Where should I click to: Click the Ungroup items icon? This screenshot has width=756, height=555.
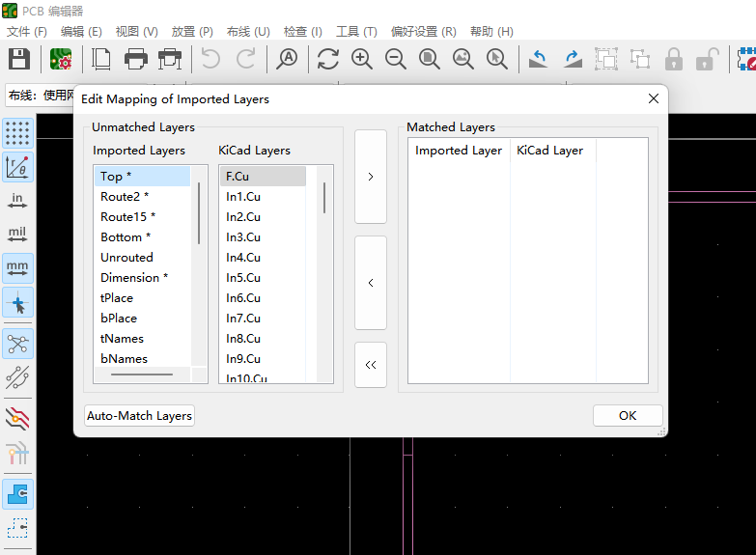(x=640, y=59)
